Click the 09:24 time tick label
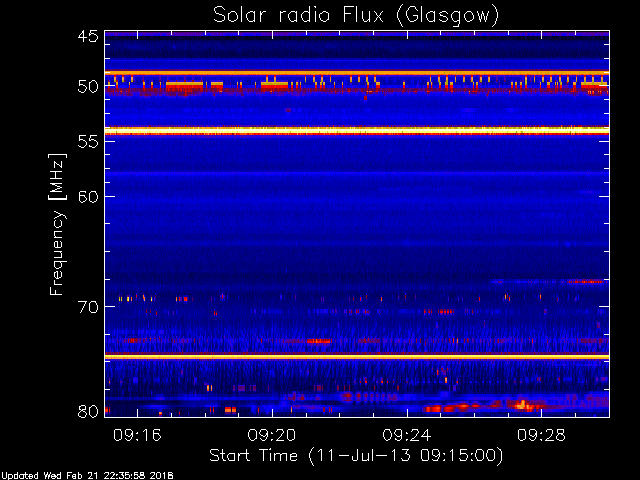This screenshot has height=480, width=640. [x=407, y=435]
